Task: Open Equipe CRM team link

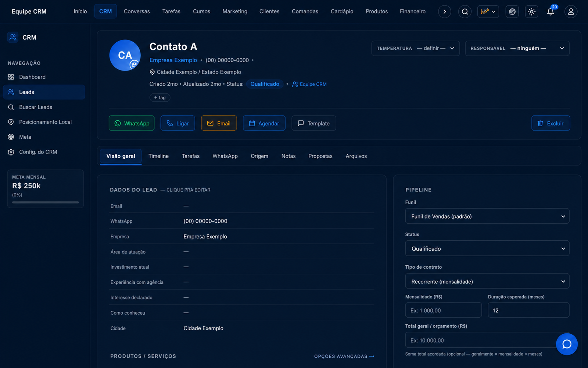Action: (x=309, y=84)
